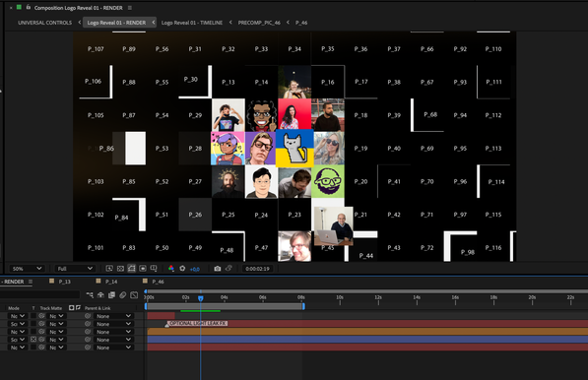
Task: Click the parent pick whip in the first layer row
Action: tap(88, 316)
